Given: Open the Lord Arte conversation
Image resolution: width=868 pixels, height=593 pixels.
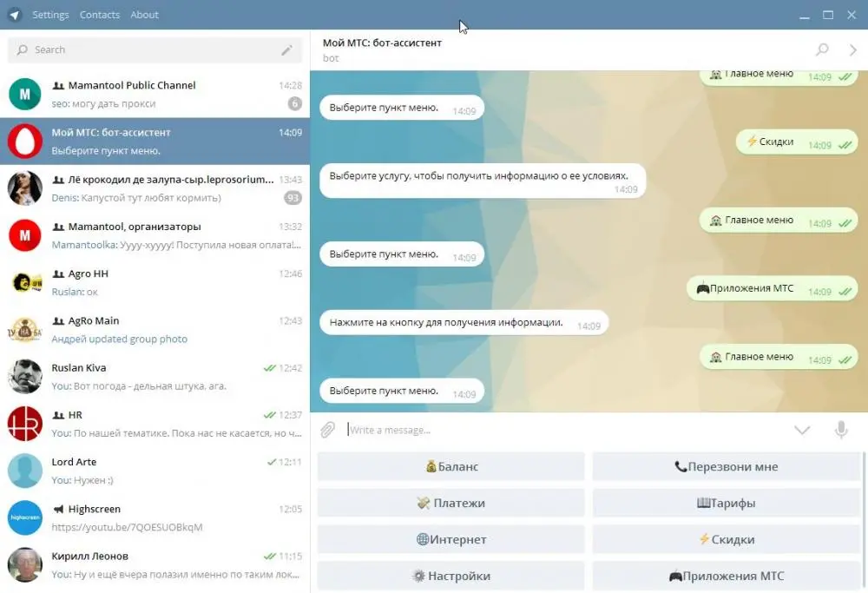Looking at the screenshot, I should 155,471.
